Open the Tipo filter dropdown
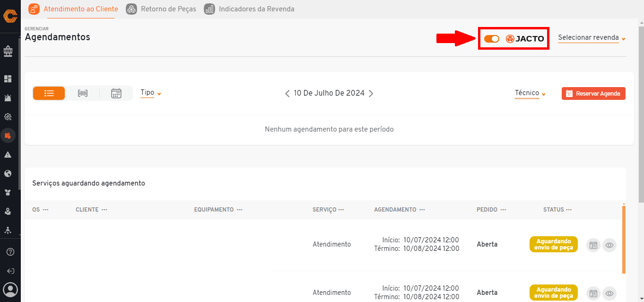 [151, 93]
